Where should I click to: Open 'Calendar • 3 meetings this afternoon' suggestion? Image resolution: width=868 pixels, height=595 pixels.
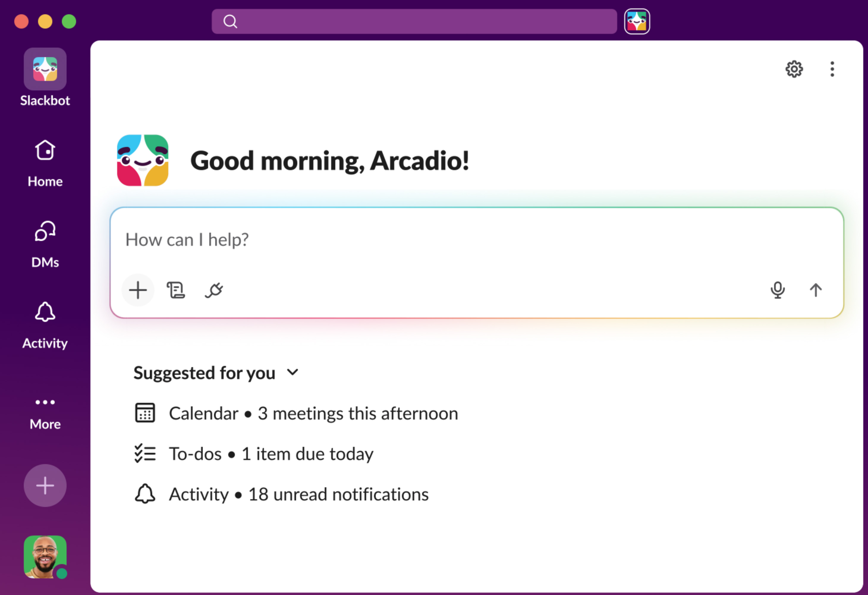[x=296, y=413]
